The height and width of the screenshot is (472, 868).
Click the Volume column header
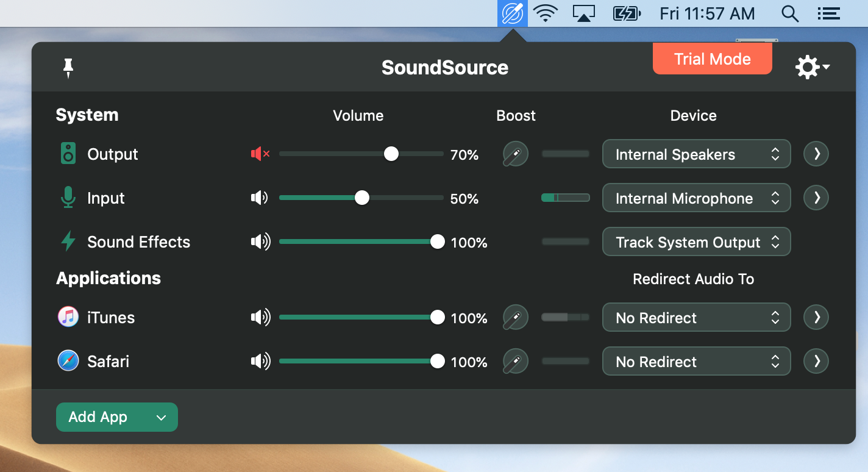click(358, 116)
